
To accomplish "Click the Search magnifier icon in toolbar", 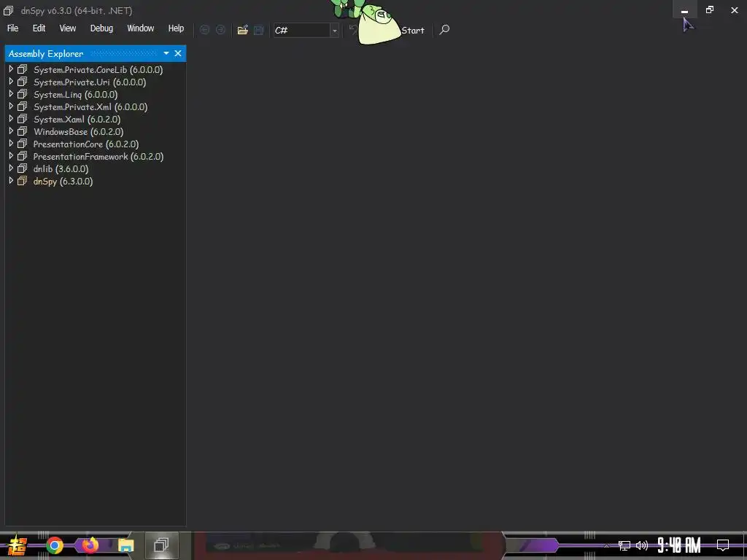I will click(x=444, y=30).
